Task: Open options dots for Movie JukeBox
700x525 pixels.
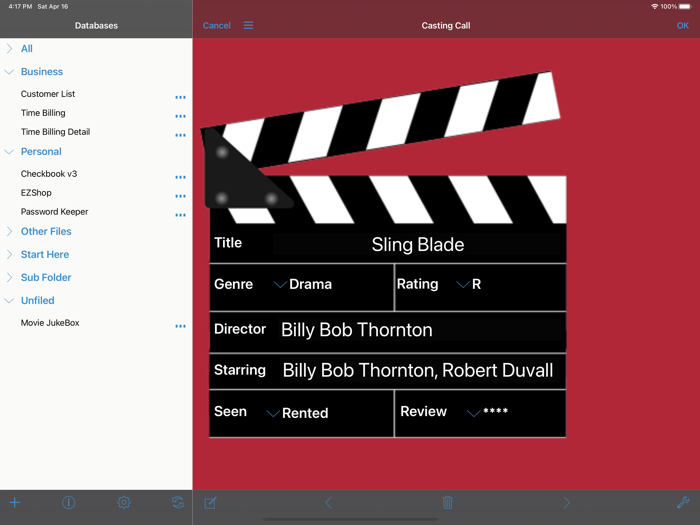Action: 180,326
